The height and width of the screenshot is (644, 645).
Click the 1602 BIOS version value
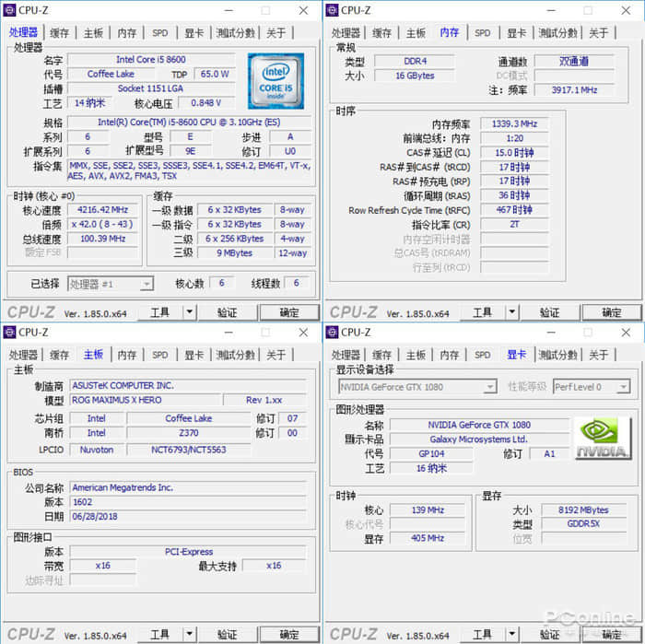188,502
